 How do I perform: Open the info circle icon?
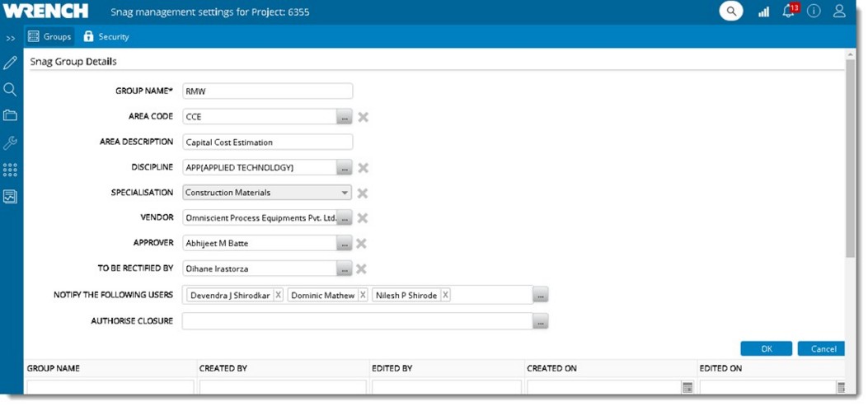tap(814, 12)
